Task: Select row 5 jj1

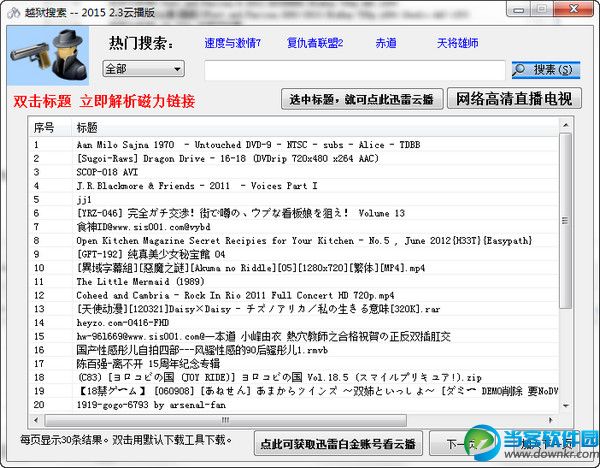Action: pyautogui.click(x=293, y=199)
